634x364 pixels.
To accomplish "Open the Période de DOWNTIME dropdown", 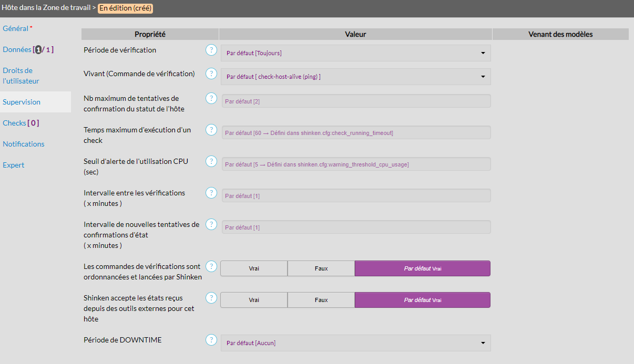I will click(355, 343).
